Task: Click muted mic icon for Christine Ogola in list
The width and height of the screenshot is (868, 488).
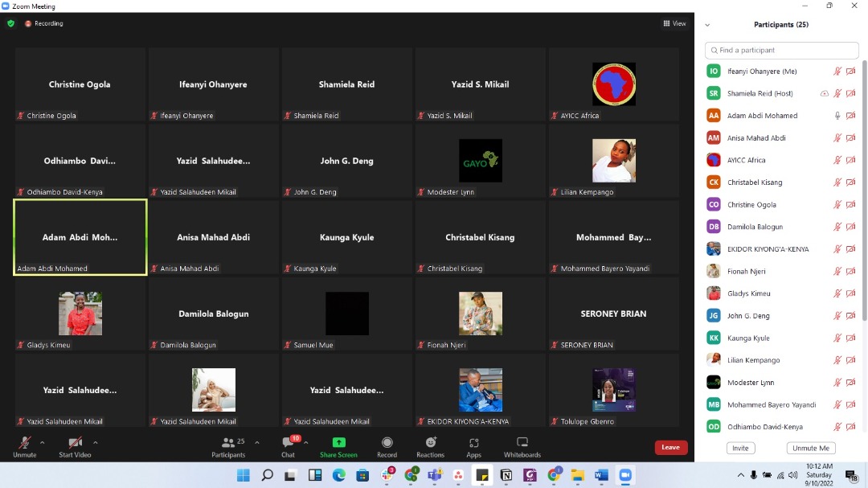Action: point(837,204)
